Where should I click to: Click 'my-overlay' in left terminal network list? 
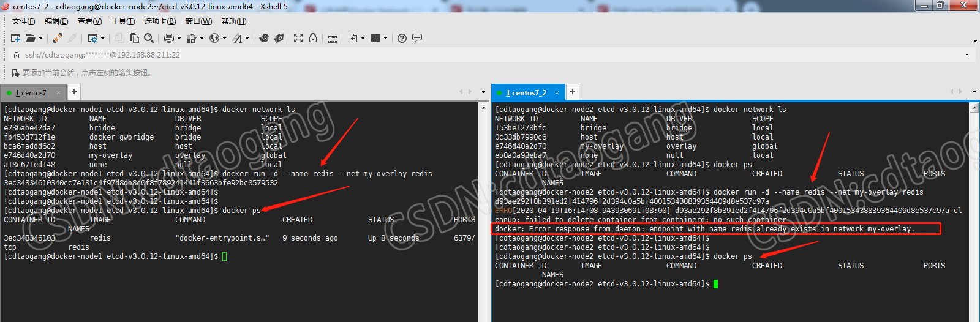[111, 155]
